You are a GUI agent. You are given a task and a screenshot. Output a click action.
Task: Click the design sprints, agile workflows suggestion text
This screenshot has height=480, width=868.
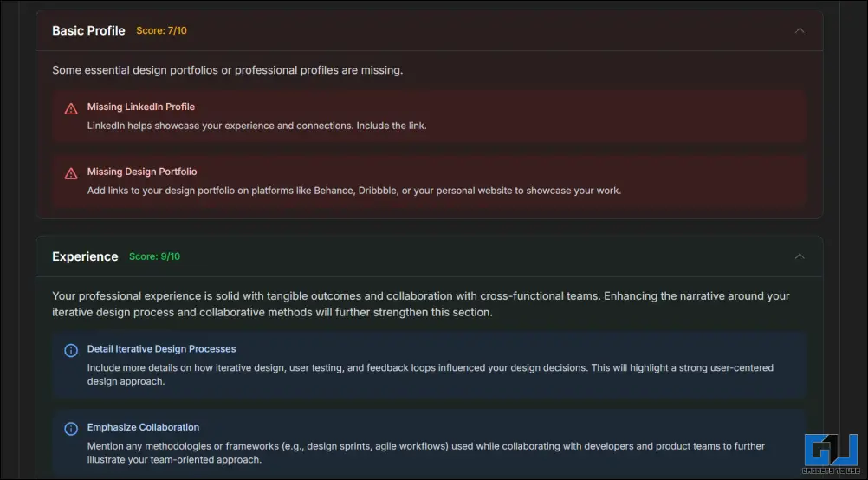pyautogui.click(x=425, y=453)
